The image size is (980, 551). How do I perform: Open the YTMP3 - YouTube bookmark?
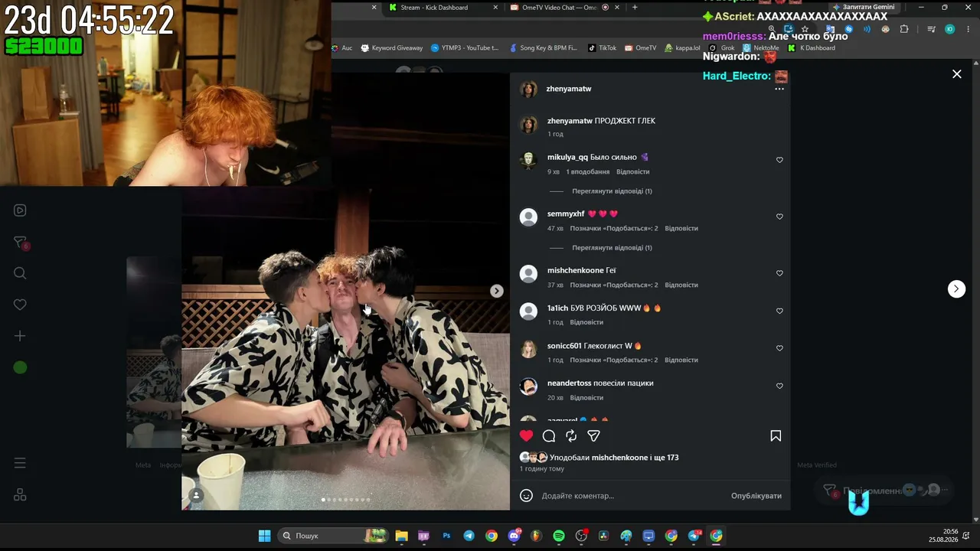(465, 48)
